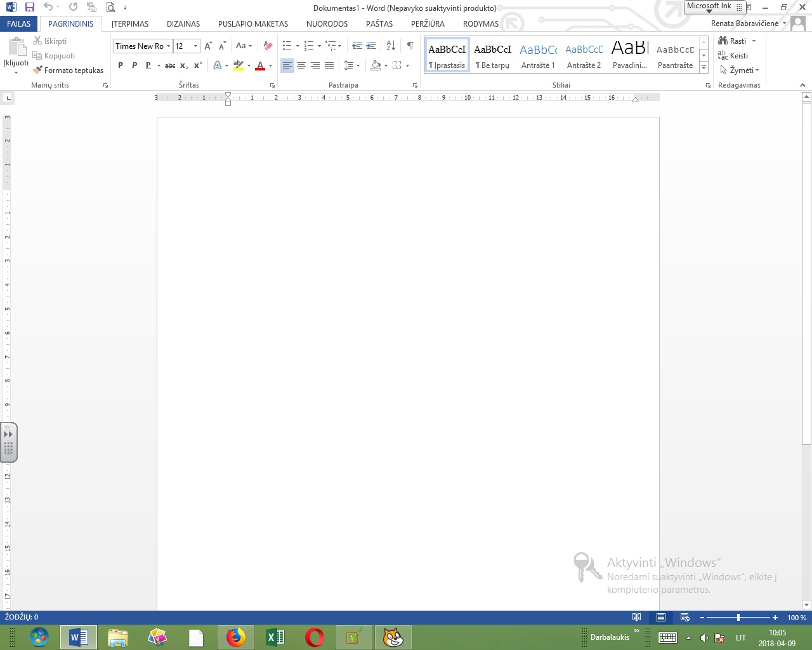
Task: Toggle strikethrough formatting
Action: click(x=170, y=65)
